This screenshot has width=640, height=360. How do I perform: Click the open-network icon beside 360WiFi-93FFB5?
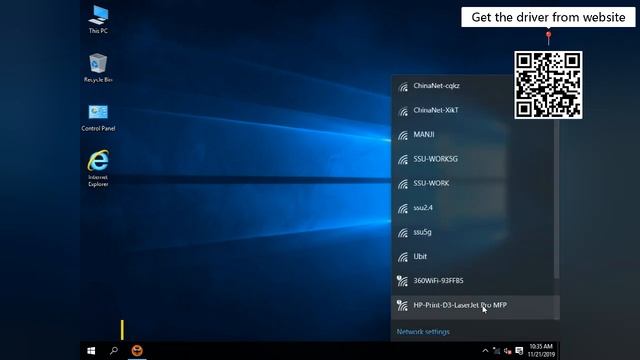tap(402, 281)
